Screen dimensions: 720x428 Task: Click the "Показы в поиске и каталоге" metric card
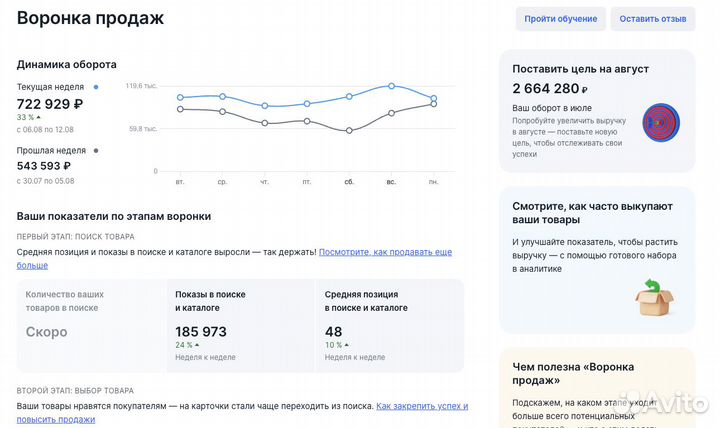[240, 325]
